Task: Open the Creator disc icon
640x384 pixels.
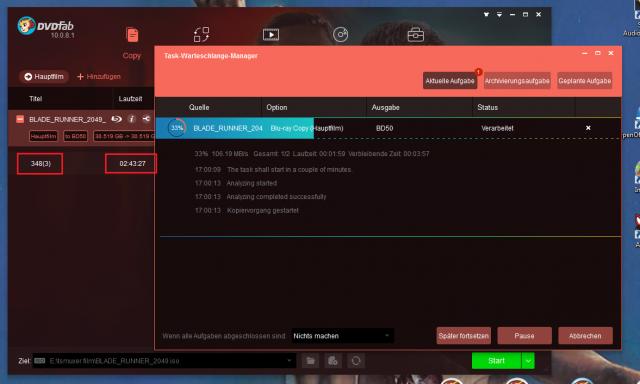Action: tap(340, 35)
